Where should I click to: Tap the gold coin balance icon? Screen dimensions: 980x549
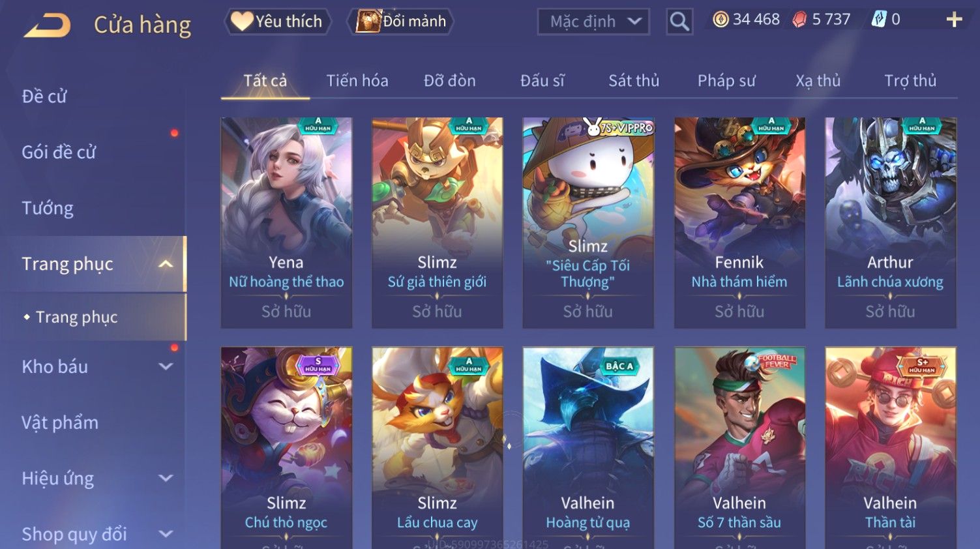pos(720,20)
